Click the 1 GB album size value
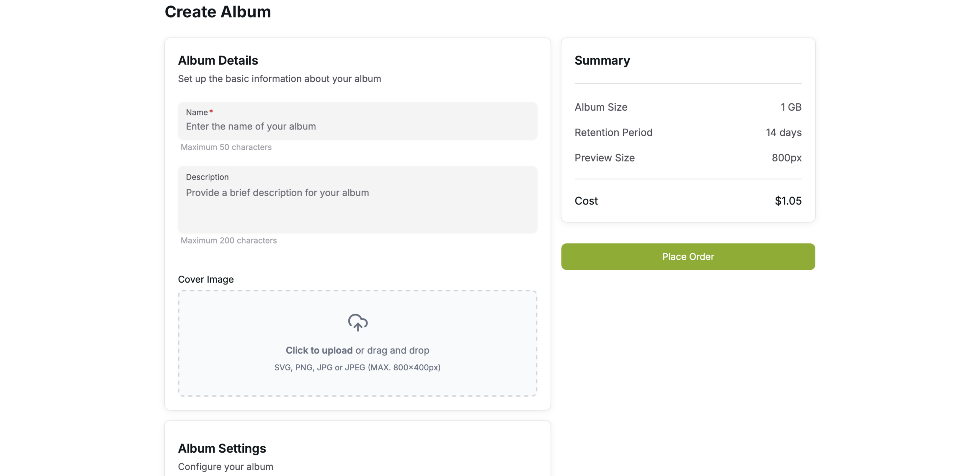Viewport: 980px width, 476px height. click(791, 107)
